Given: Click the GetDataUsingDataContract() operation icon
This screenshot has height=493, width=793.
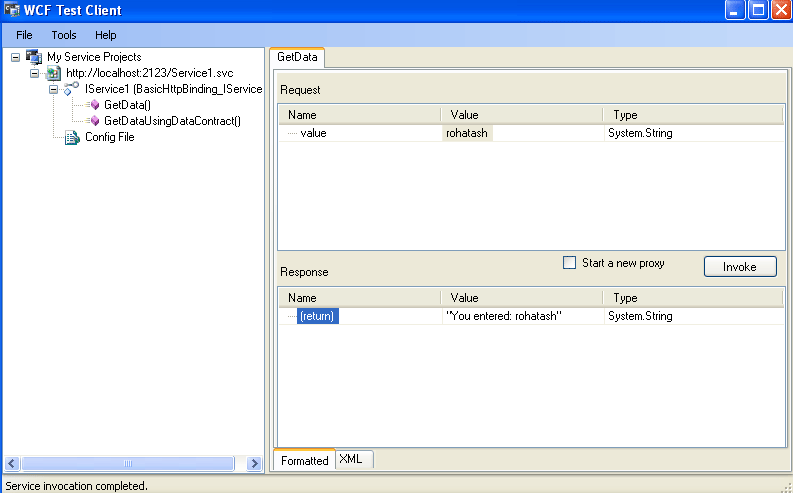Looking at the screenshot, I should coord(94,121).
